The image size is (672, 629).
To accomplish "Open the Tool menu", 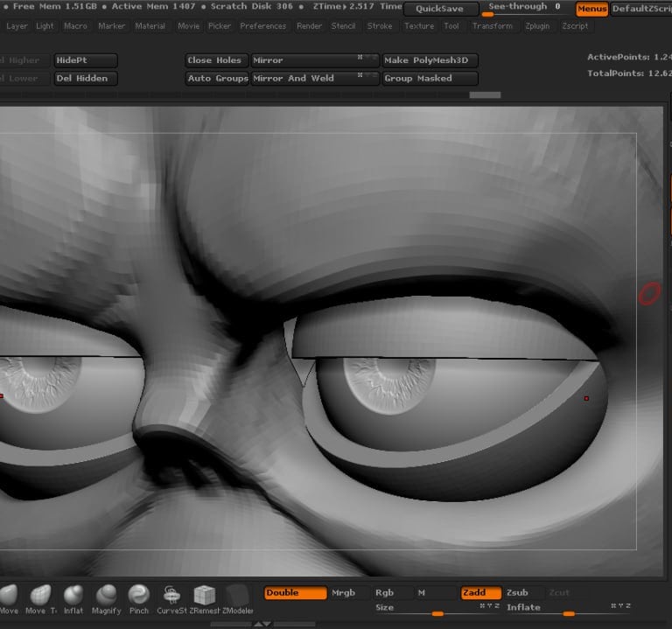I will tap(451, 26).
